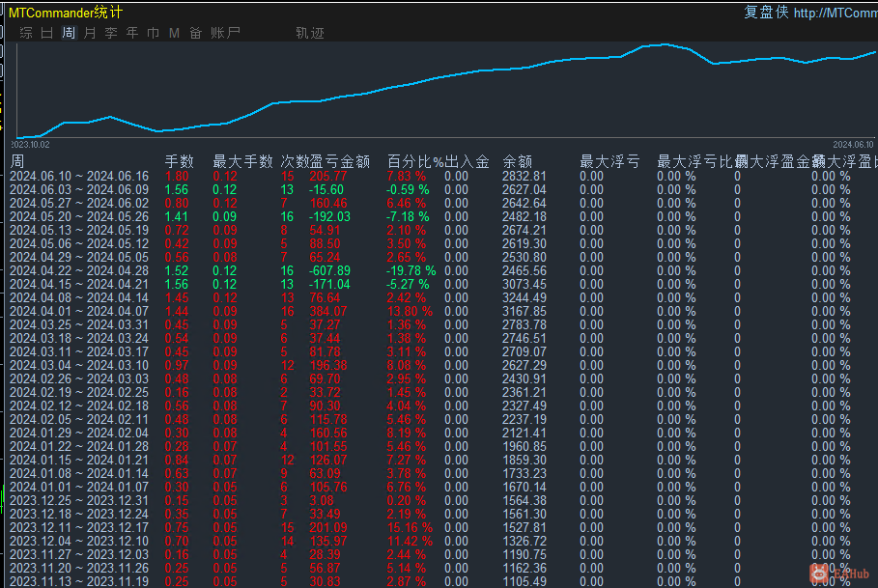
Task: Click the lots value 1.52
Action: pos(177,270)
